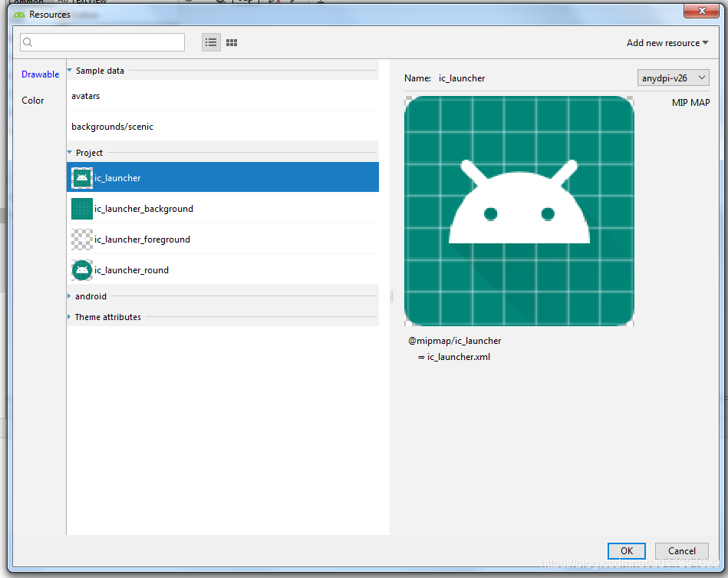The width and height of the screenshot is (728, 578).
Task: Click the ic_launcher_round thumbnail
Action: tap(82, 270)
